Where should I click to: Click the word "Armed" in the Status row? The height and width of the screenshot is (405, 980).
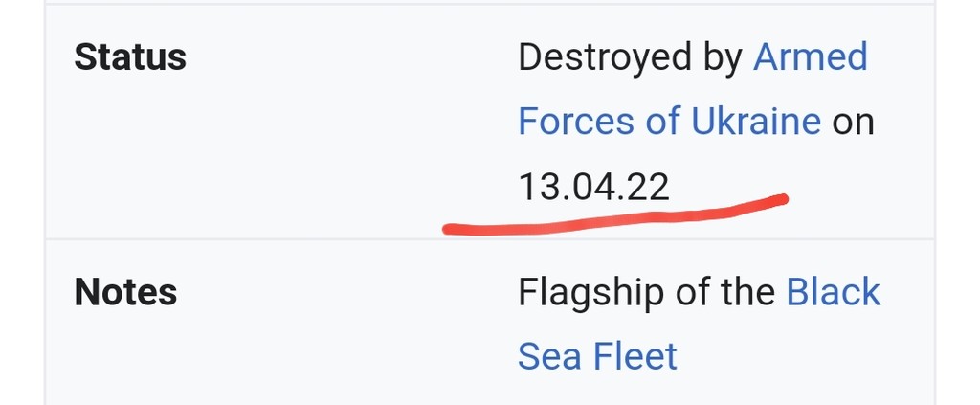[810, 57]
